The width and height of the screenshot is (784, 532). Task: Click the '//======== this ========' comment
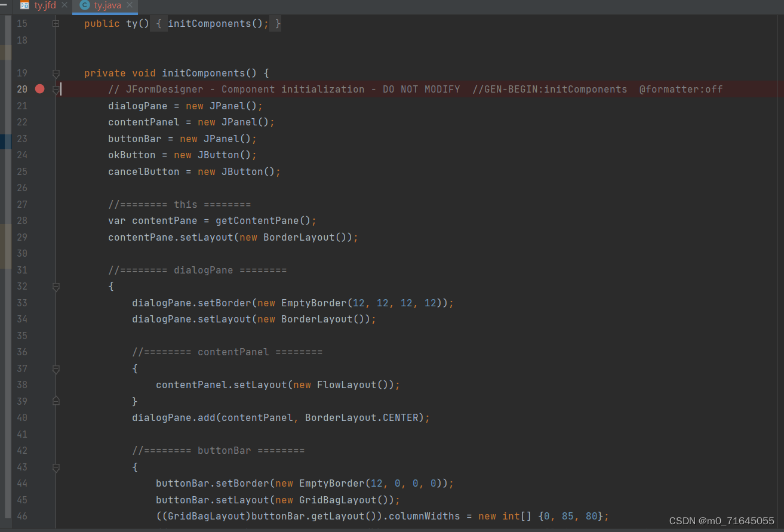click(180, 204)
